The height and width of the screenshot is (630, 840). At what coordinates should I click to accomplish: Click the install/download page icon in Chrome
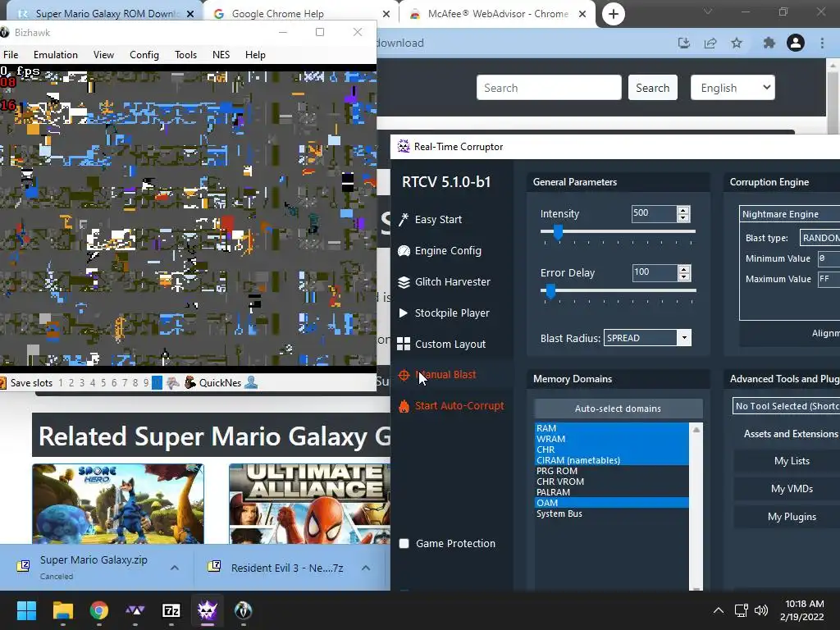(x=684, y=43)
